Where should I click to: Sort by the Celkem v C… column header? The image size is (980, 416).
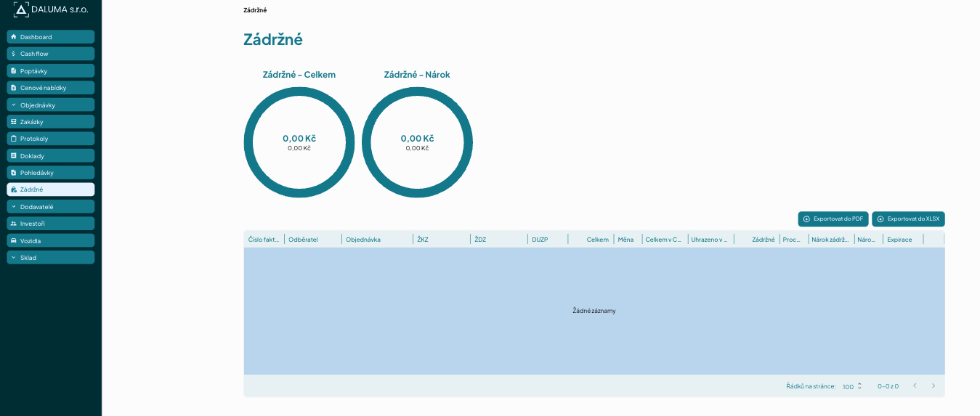pos(664,240)
